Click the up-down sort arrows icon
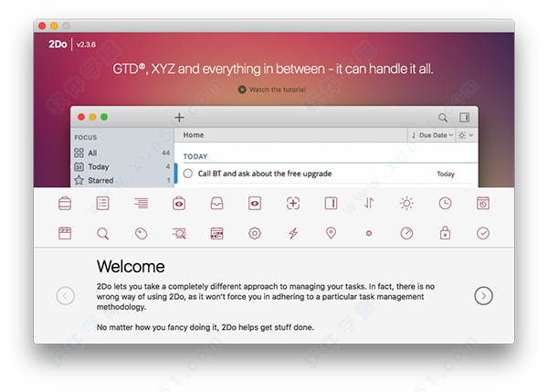 click(369, 203)
